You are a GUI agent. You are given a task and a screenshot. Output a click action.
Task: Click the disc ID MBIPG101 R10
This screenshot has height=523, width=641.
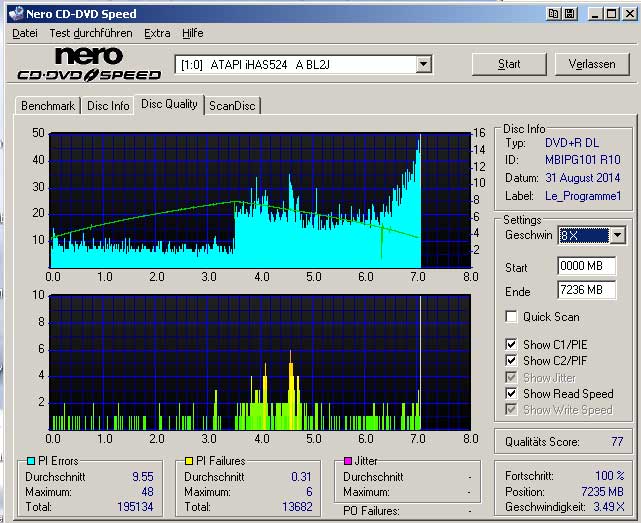583,159
